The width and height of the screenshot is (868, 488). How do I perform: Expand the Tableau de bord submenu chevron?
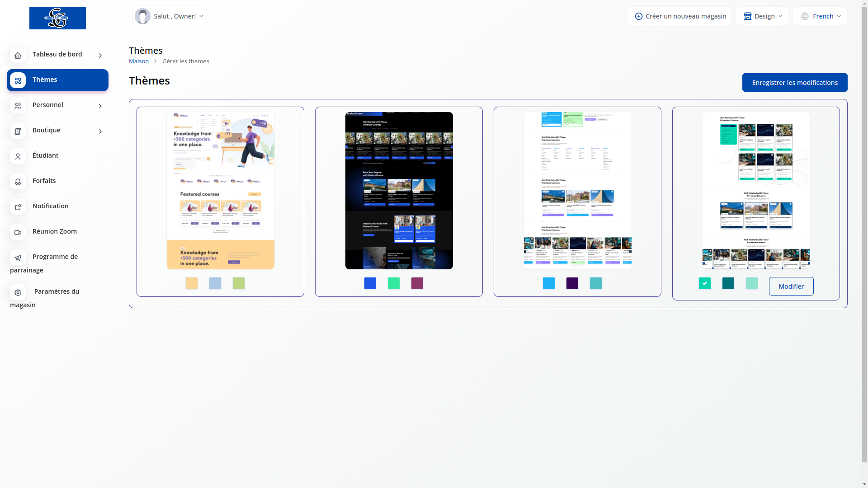pos(100,56)
